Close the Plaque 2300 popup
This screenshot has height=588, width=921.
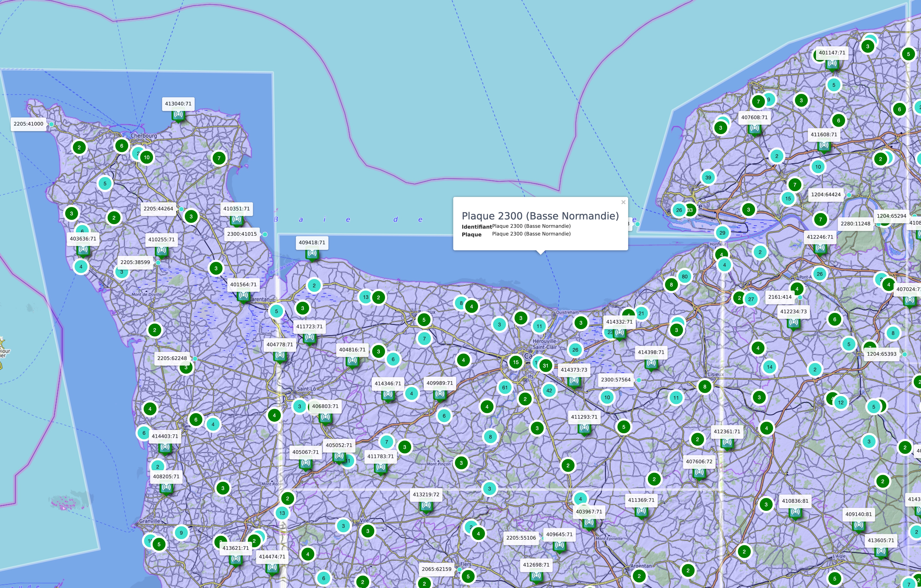coord(623,202)
